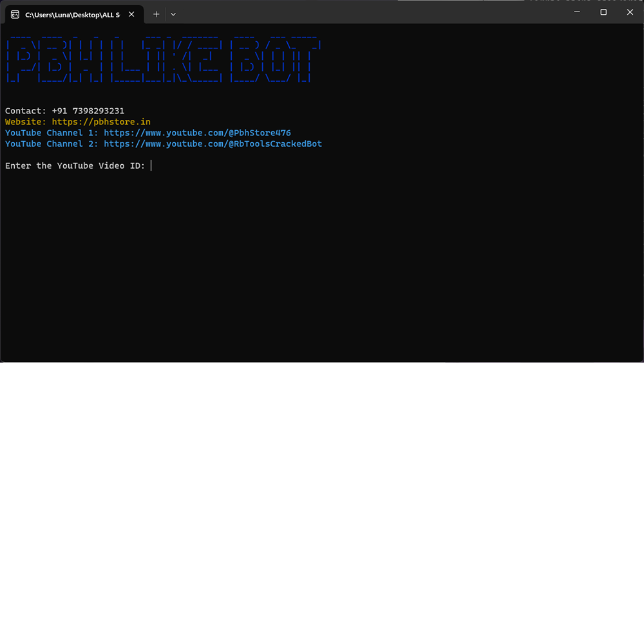Image resolution: width=644 pixels, height=644 pixels.
Task: Click the "Enter the YouTube Video ID:" text
Action: (x=75, y=166)
